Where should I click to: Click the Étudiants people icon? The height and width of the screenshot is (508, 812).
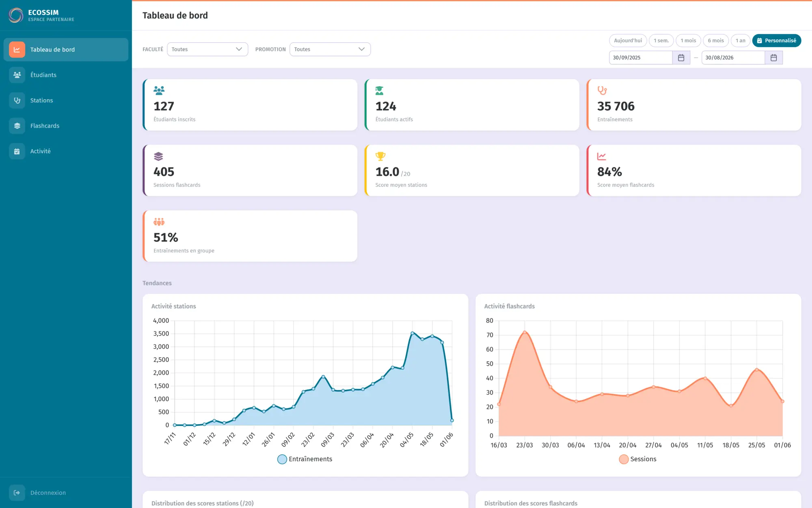17,75
